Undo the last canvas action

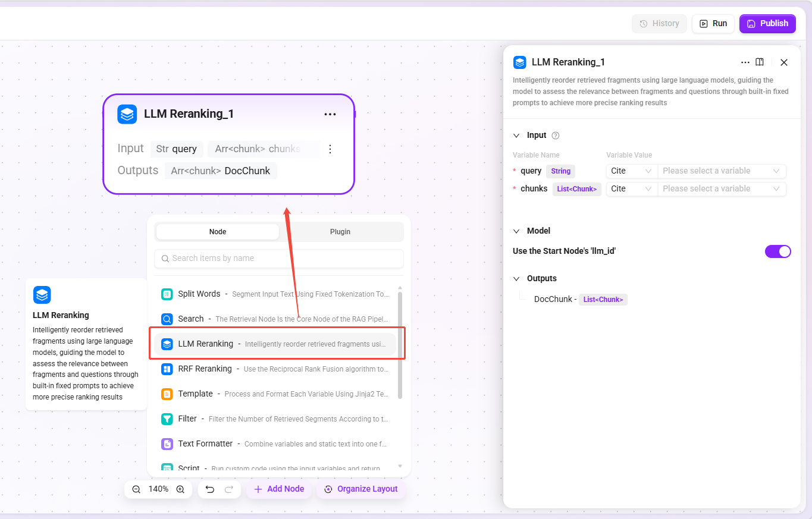210,489
